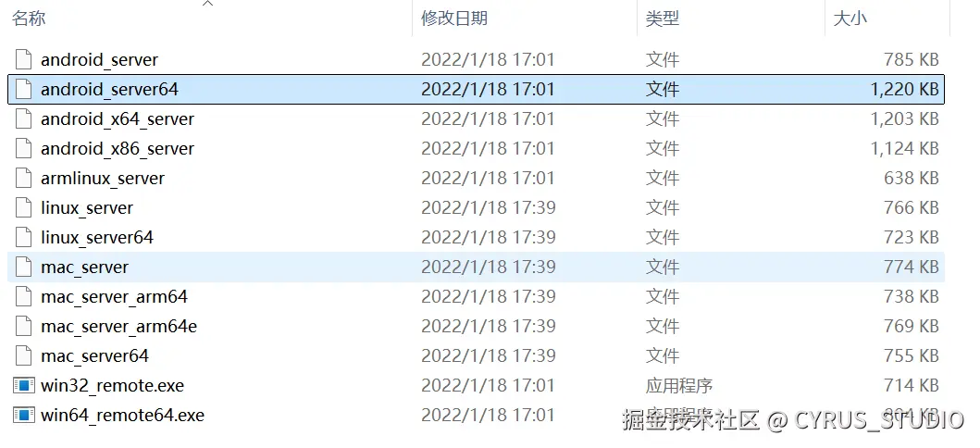Click the android_server file icon
This screenshot has width=980, height=448.
(x=24, y=59)
